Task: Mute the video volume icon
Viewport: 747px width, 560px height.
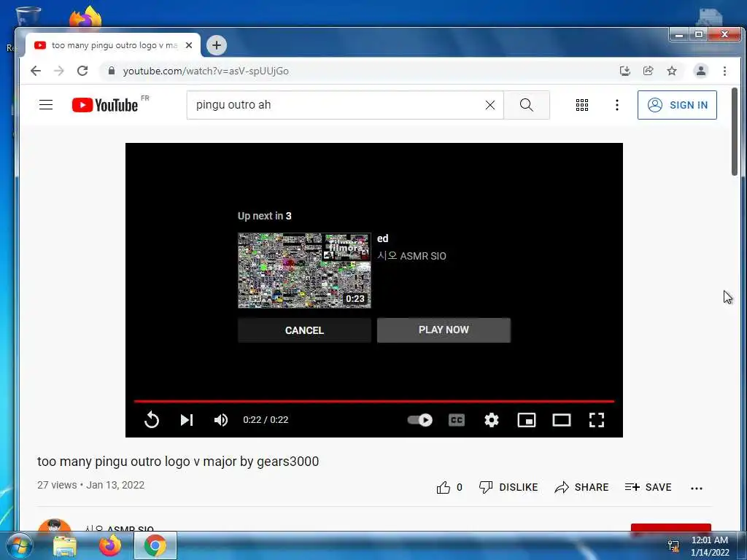Action: [x=220, y=419]
